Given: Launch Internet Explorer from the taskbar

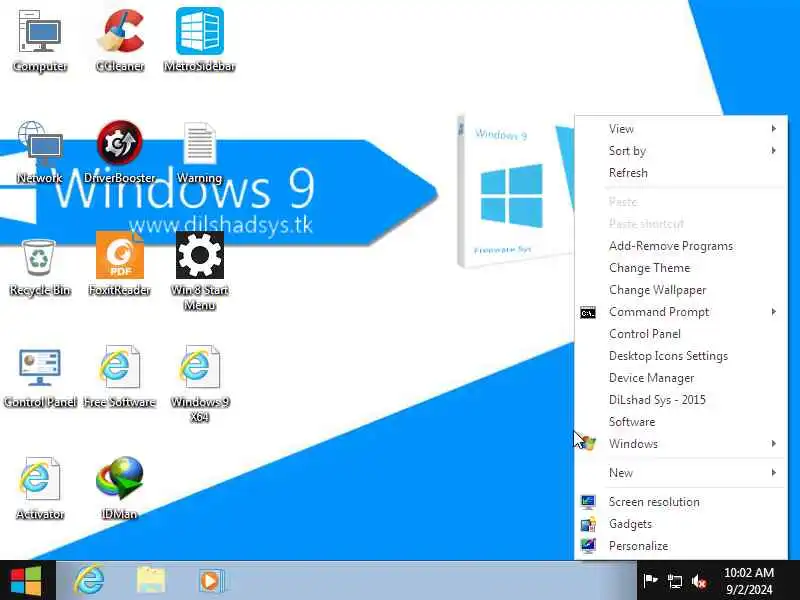Looking at the screenshot, I should (90, 581).
